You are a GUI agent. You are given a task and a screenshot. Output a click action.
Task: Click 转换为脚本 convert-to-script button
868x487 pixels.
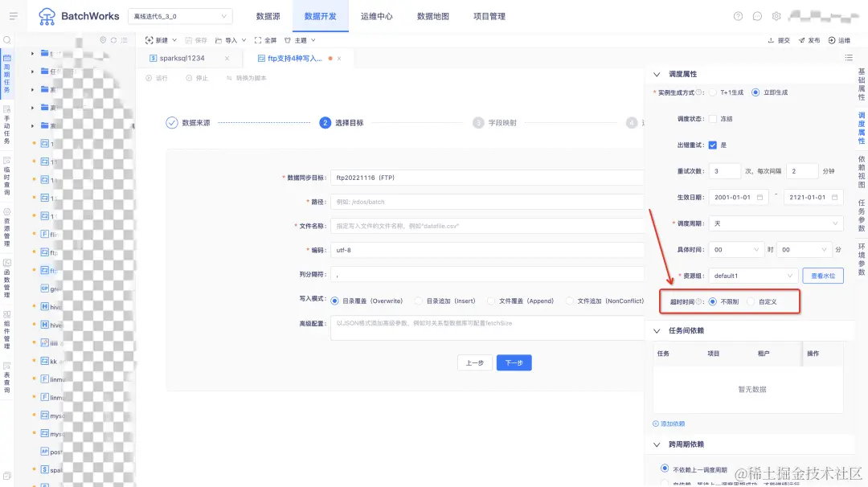(x=247, y=78)
